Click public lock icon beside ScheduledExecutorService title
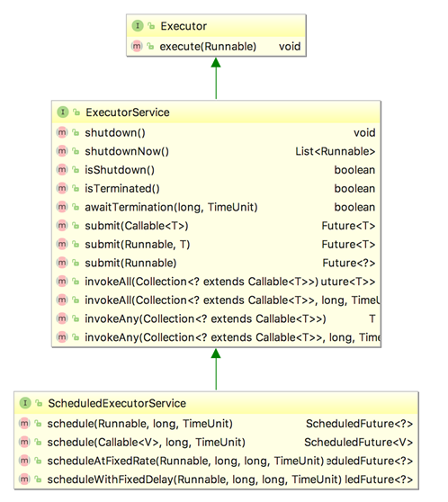The width and height of the screenshot is (448, 502). 39,403
